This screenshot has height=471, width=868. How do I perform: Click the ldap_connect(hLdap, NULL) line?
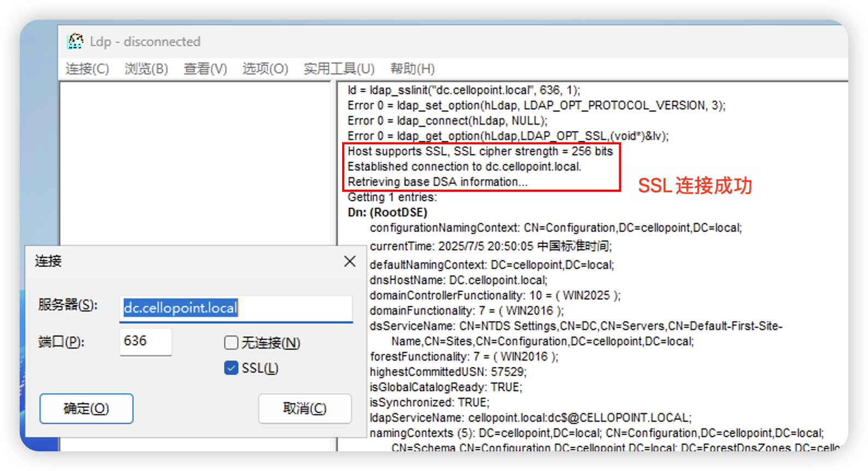click(447, 121)
